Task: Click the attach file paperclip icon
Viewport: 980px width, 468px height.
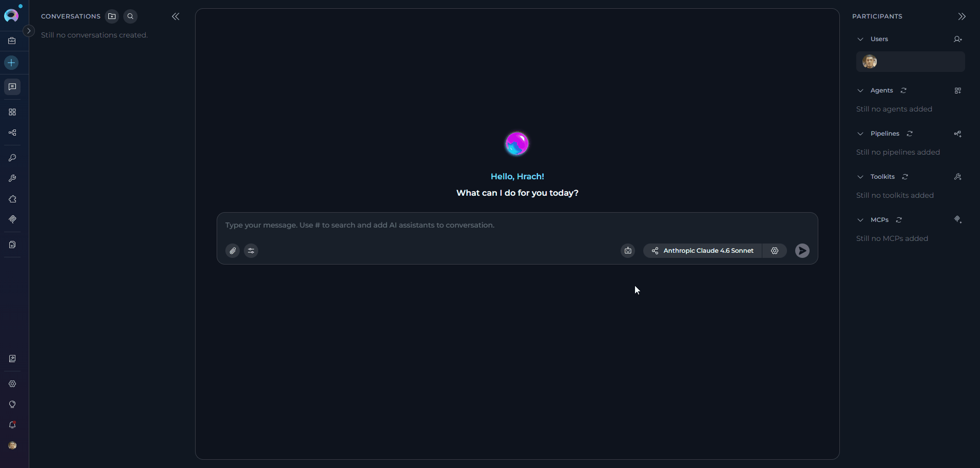Action: click(233, 251)
